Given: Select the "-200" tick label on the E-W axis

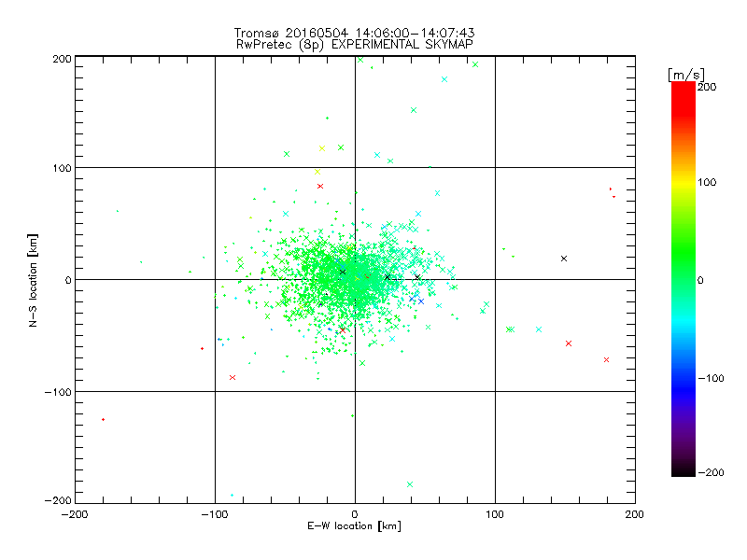Looking at the screenshot, I should tap(75, 514).
